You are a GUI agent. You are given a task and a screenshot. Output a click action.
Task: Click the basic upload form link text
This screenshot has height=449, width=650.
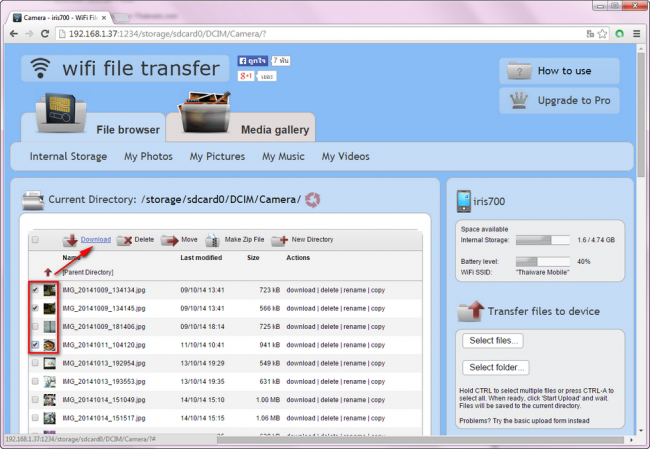click(x=541, y=421)
